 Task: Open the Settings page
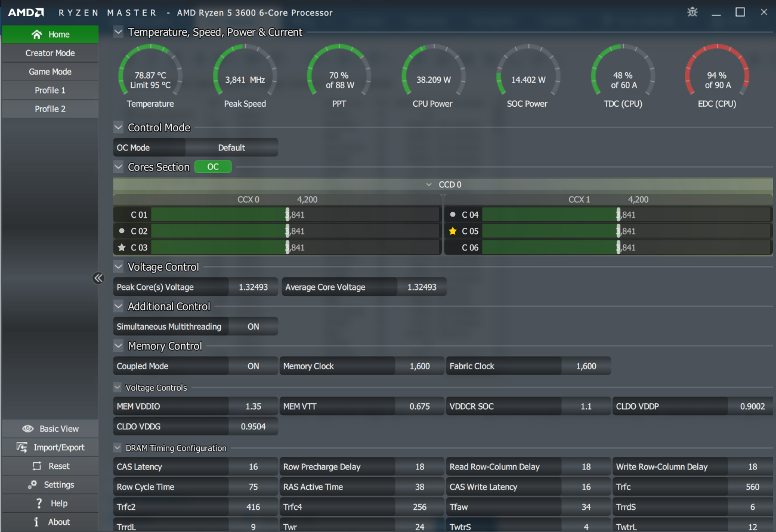(50, 485)
